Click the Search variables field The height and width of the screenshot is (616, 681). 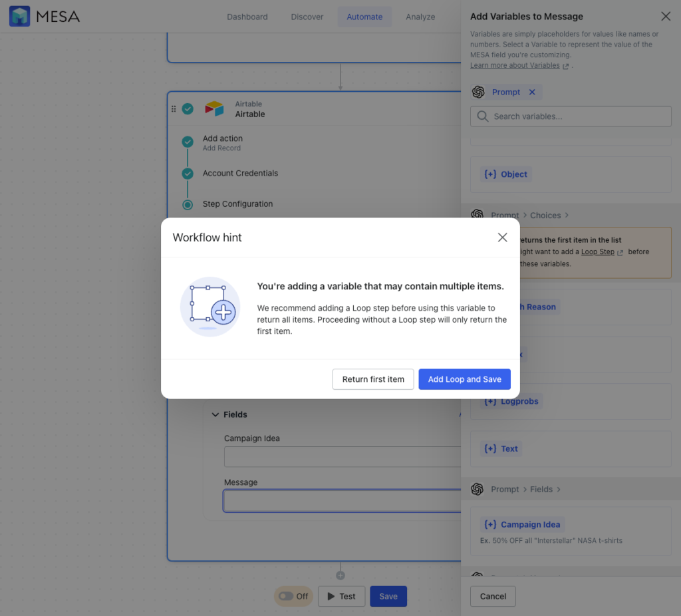click(571, 116)
